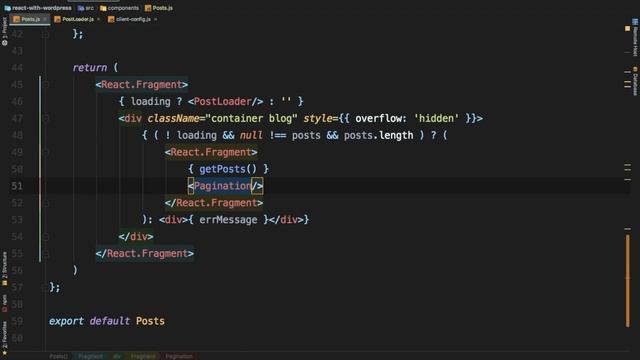Select Posts() in the bottom breadcrumb
This screenshot has height=360, width=640.
click(59, 356)
